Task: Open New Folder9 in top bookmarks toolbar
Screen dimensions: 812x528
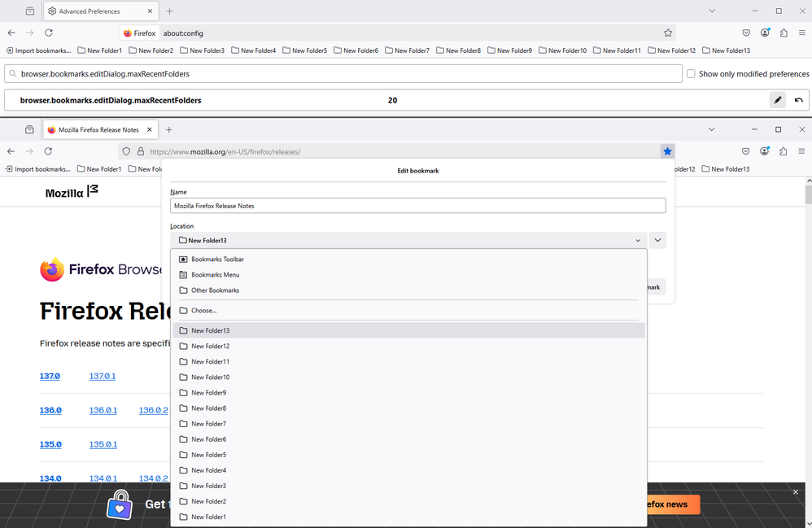Action: pos(510,50)
